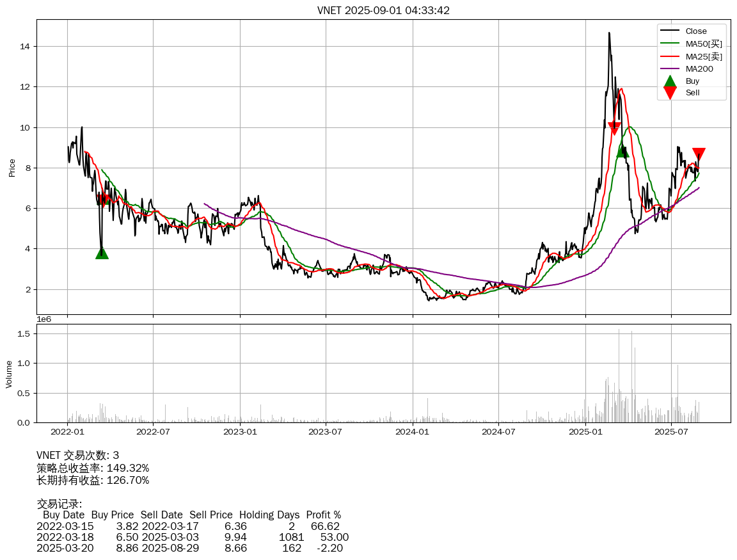
Task: Click the chart title VNET 2025-09-01
Action: click(383, 10)
